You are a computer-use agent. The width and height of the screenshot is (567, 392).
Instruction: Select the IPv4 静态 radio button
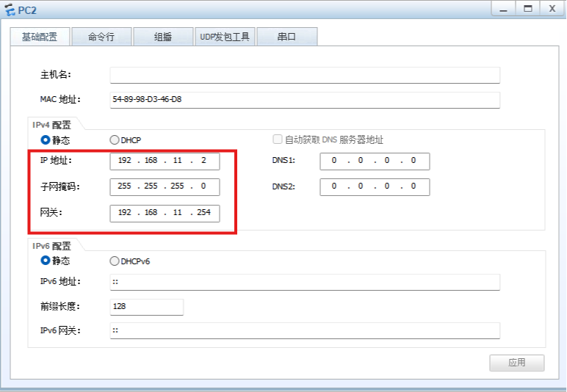pyautogui.click(x=46, y=139)
